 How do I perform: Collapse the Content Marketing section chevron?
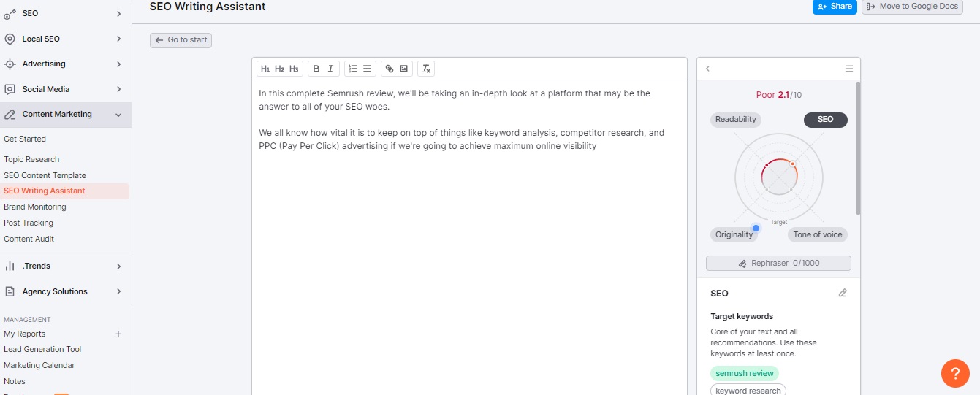[118, 115]
